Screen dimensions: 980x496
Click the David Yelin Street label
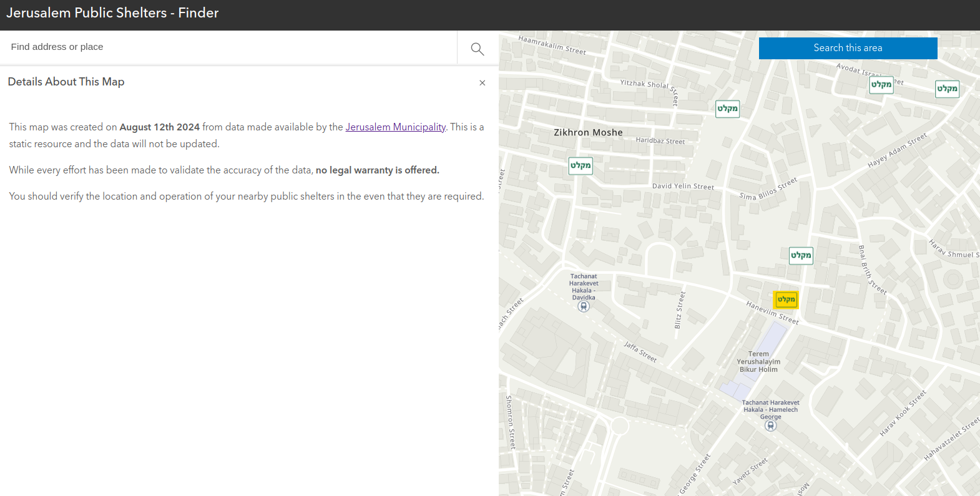[x=683, y=186]
